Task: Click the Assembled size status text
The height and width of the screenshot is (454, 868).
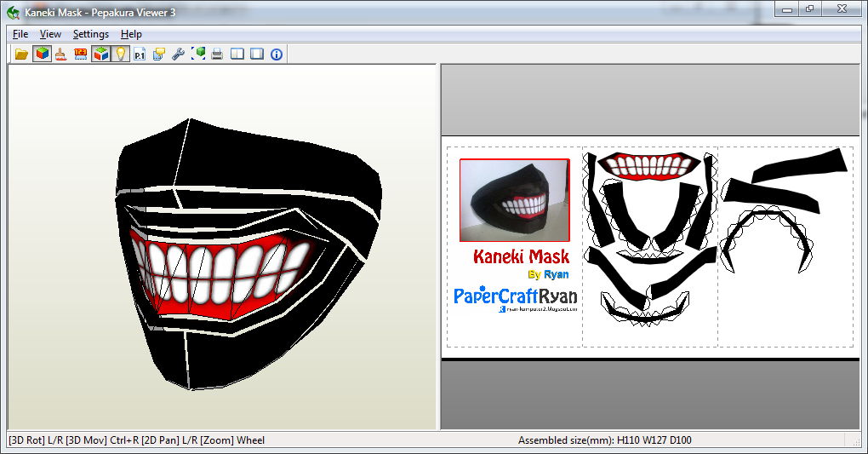Action: tap(604, 440)
